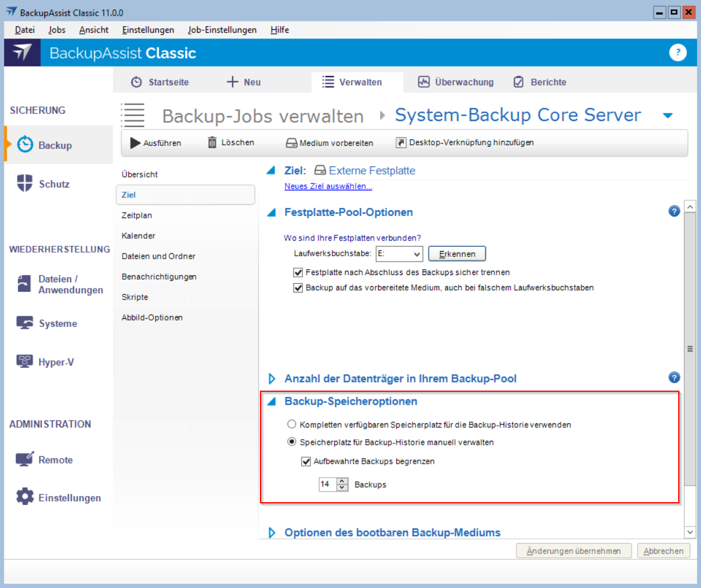Open the Laufwerksbuchstabe drive letter dropdown
Viewport: 701px width, 588px height.
click(x=416, y=254)
